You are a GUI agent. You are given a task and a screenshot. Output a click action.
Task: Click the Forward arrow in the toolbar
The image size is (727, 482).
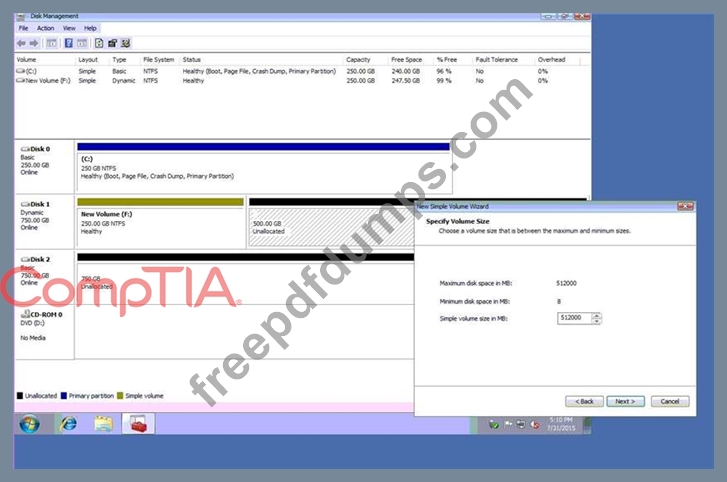[x=34, y=43]
